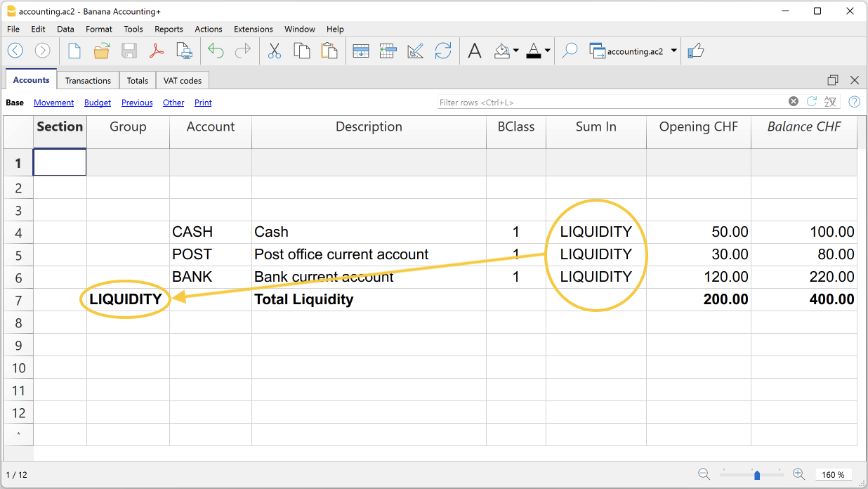Open the File menu
Viewport: 868px width, 489px height.
(x=13, y=29)
